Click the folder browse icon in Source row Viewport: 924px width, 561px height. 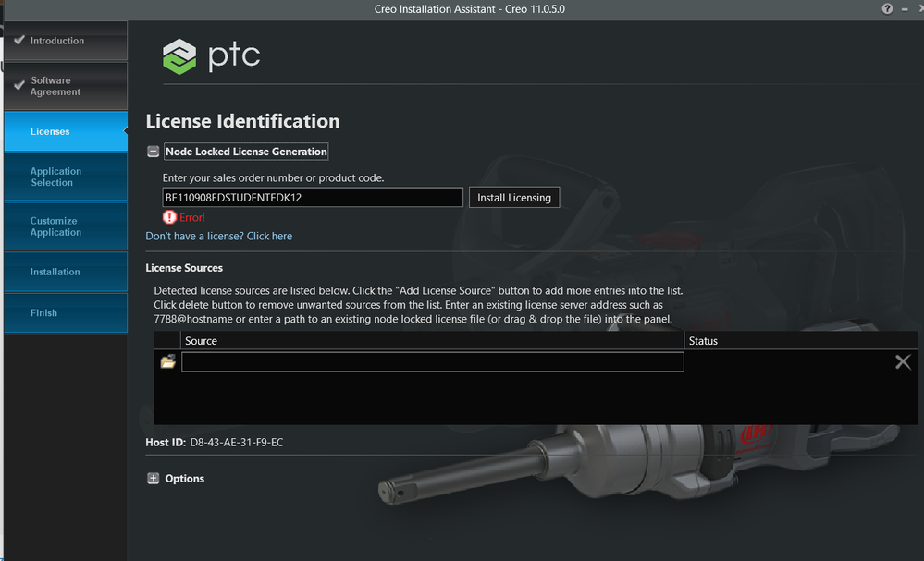tap(167, 362)
